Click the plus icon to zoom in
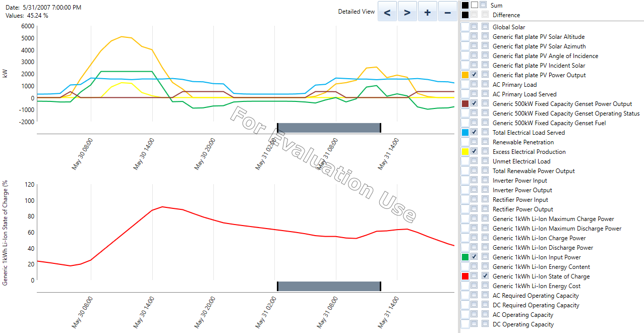Image resolution: width=644 pixels, height=333 pixels. click(x=427, y=11)
